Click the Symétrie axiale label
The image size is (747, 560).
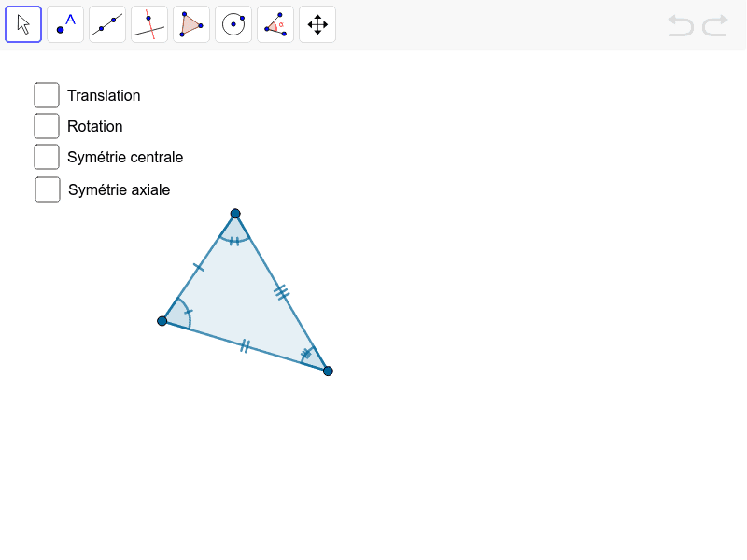[120, 190]
